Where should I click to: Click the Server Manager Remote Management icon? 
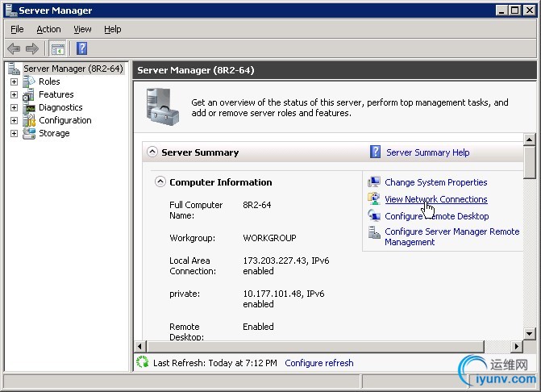[x=374, y=232]
